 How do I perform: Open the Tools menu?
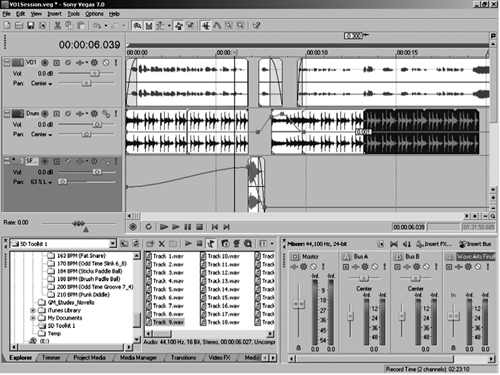[73, 14]
